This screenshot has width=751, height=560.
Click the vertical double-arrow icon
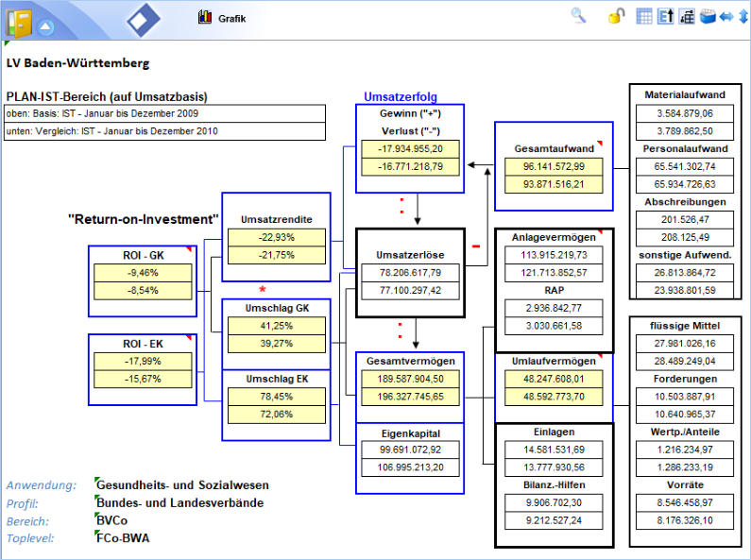click(742, 17)
